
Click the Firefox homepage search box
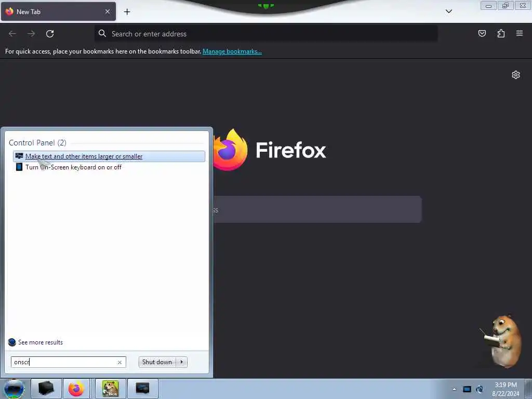point(317,209)
